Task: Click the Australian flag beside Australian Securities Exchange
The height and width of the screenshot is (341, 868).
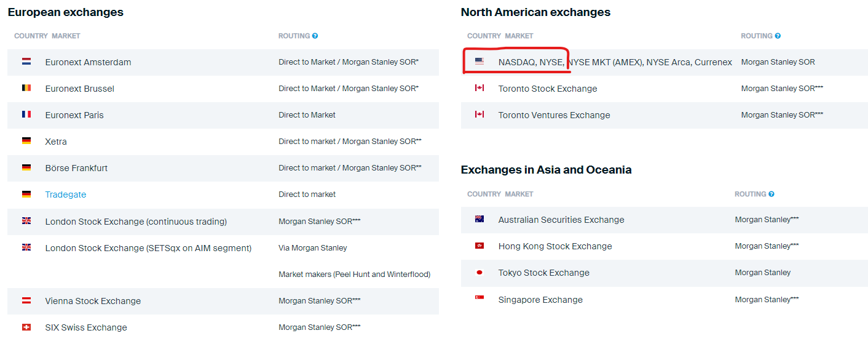Action: tap(479, 219)
